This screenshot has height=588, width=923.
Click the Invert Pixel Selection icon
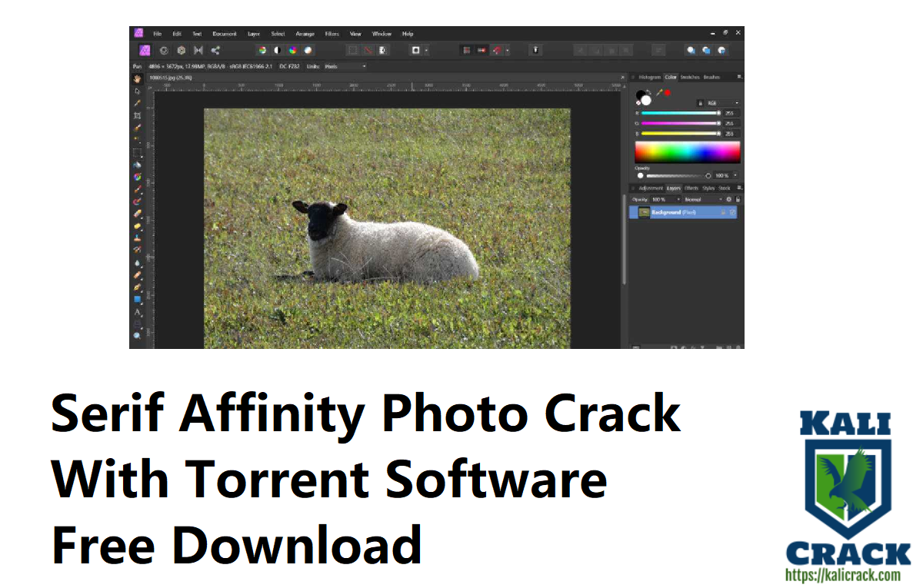point(382,51)
